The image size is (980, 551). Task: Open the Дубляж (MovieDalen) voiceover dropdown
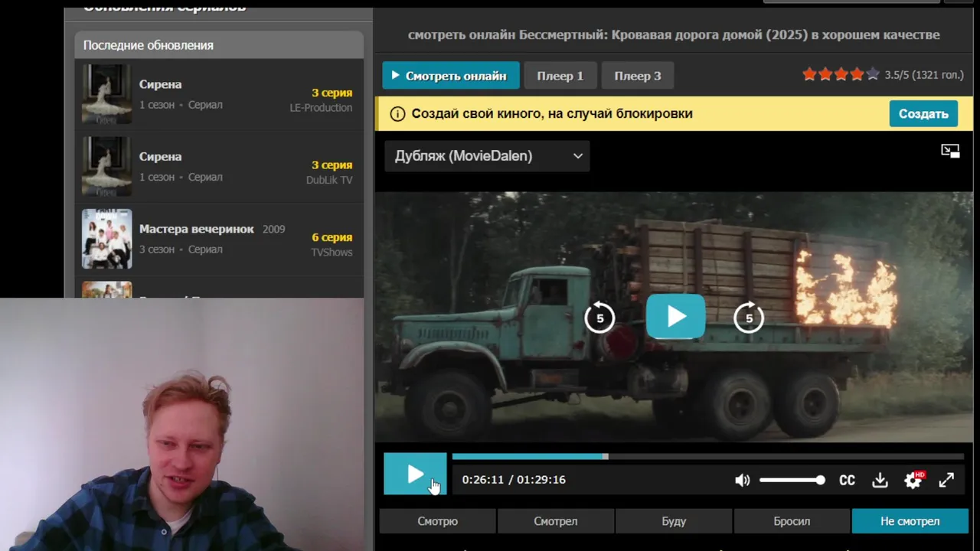pos(488,156)
